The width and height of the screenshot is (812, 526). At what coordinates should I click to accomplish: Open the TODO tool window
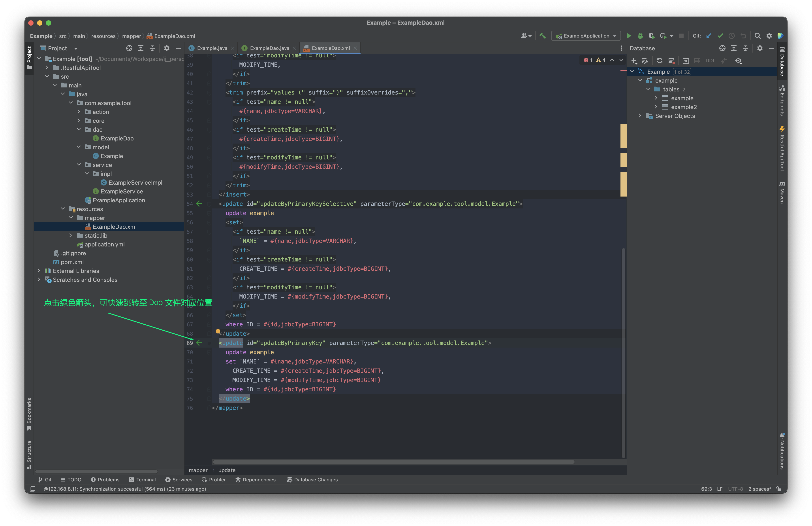[71, 480]
